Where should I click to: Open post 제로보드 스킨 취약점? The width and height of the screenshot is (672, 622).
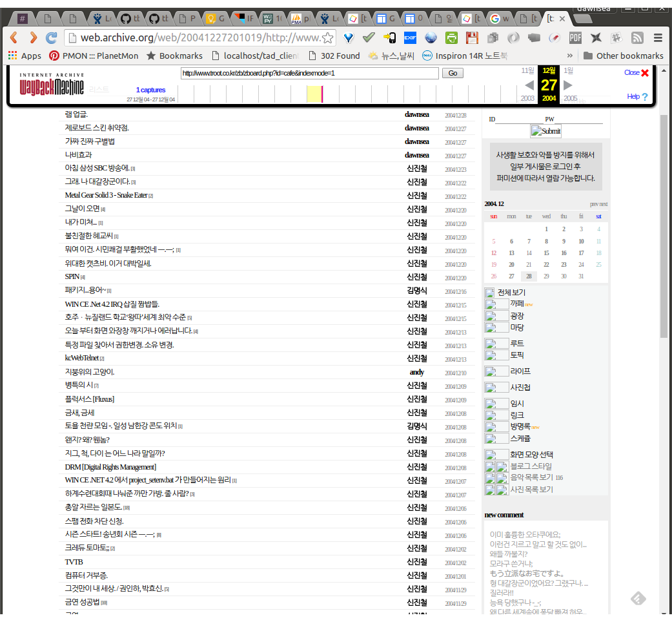click(x=97, y=128)
